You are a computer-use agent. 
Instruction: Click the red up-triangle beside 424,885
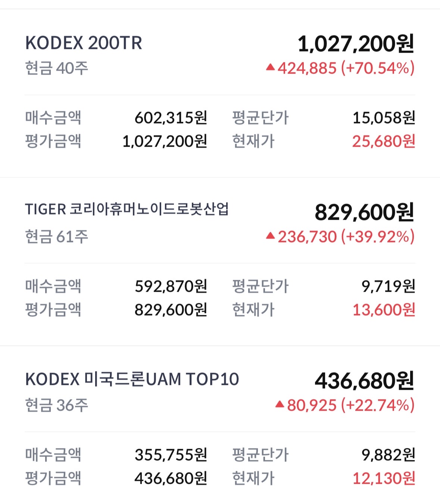tap(271, 68)
